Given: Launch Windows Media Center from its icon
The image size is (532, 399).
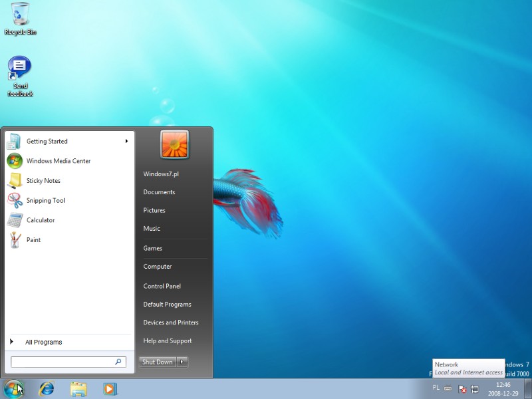Looking at the screenshot, I should 15,161.
